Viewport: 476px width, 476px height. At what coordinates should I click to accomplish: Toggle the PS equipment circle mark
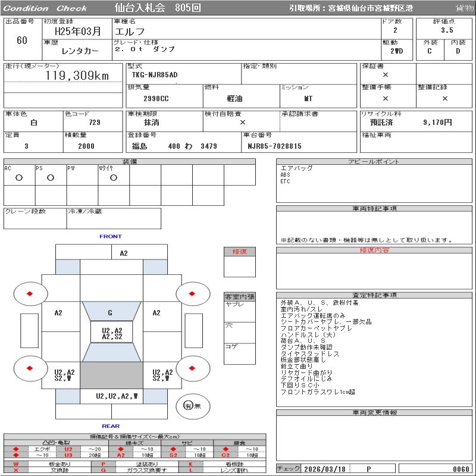pos(51,177)
